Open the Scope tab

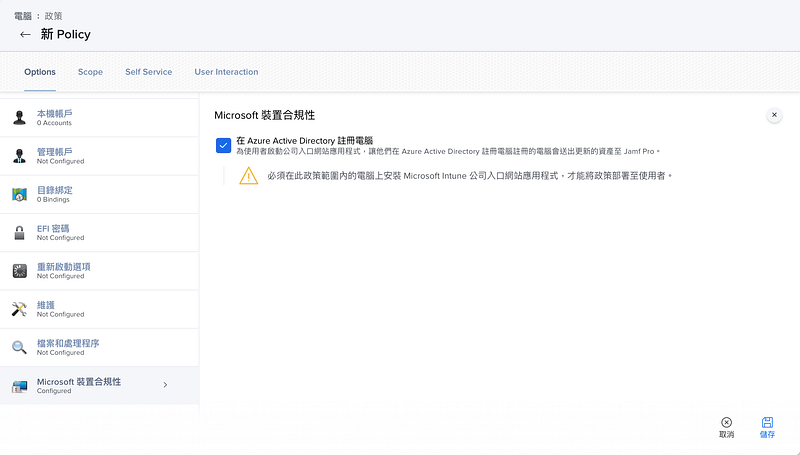click(90, 72)
